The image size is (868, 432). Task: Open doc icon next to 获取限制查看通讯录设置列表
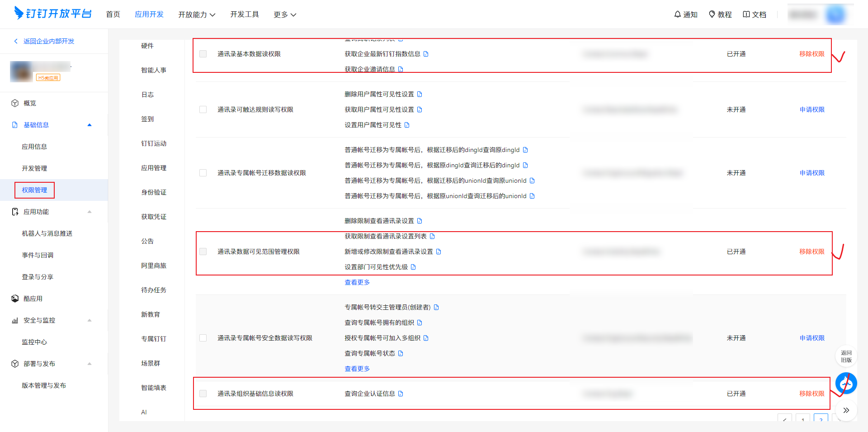pos(432,236)
